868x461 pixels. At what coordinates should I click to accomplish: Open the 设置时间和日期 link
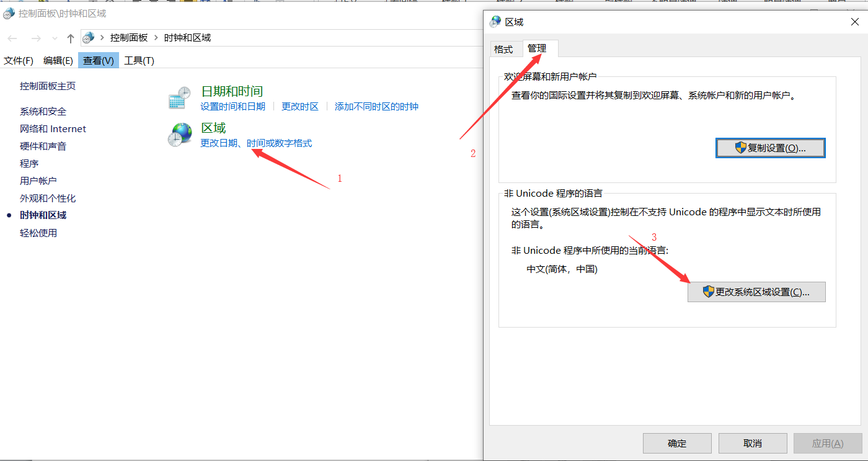click(232, 107)
